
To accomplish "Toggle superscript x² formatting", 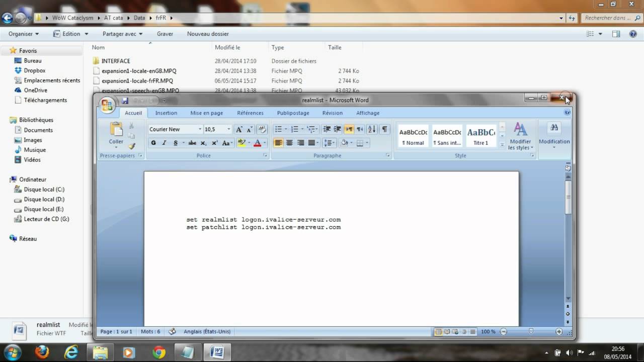I will click(214, 143).
